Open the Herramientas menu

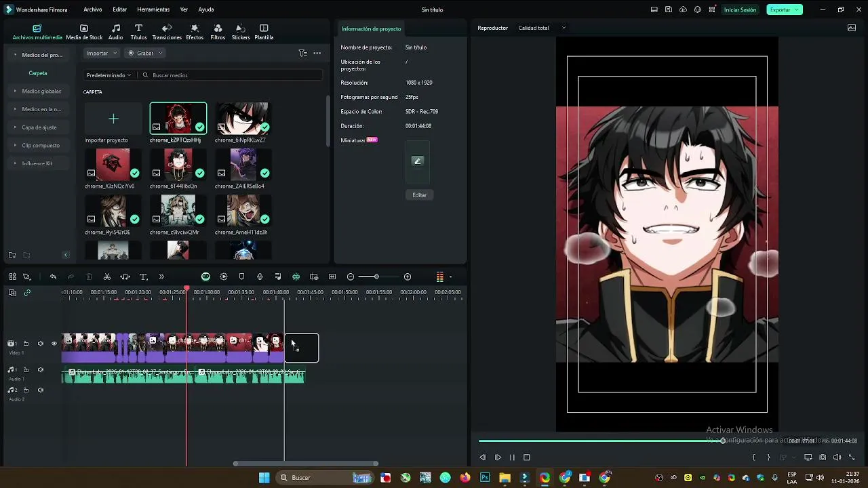153,9
